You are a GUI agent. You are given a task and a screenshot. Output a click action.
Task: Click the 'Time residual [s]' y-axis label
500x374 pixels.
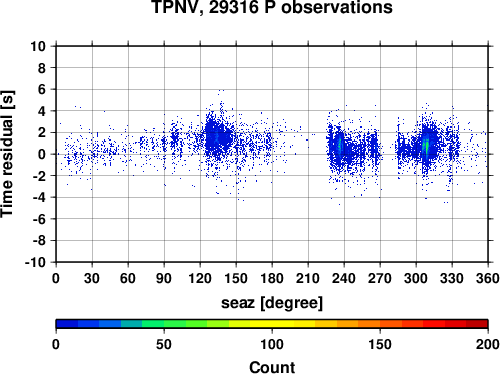point(7,154)
